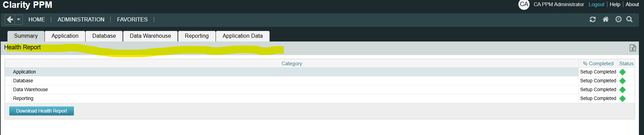Click the Logout link
The height and width of the screenshot is (135, 644).
[x=596, y=4]
